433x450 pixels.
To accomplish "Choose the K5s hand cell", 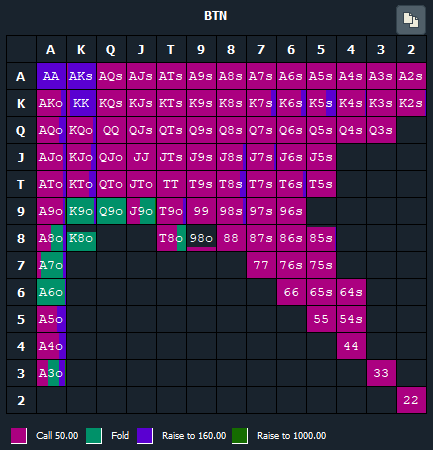I will (321, 103).
